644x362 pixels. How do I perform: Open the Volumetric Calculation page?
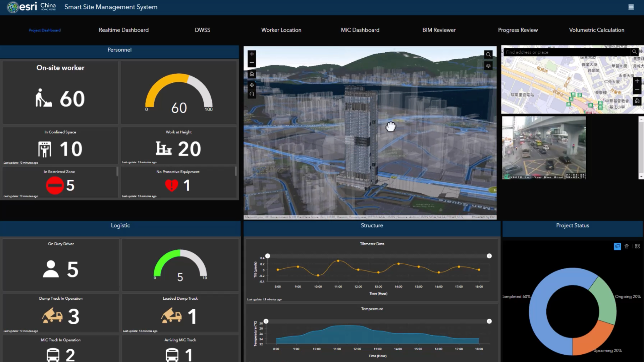click(596, 30)
